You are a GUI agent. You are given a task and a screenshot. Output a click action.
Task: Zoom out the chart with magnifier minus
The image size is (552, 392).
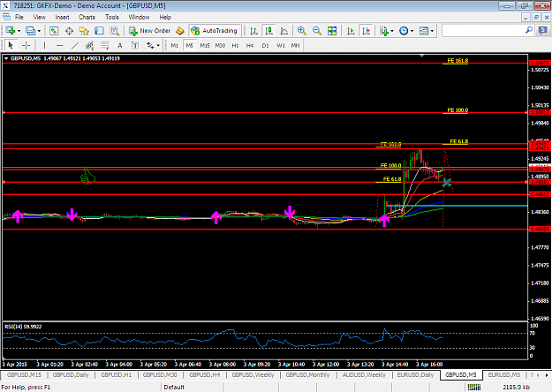[317, 31]
